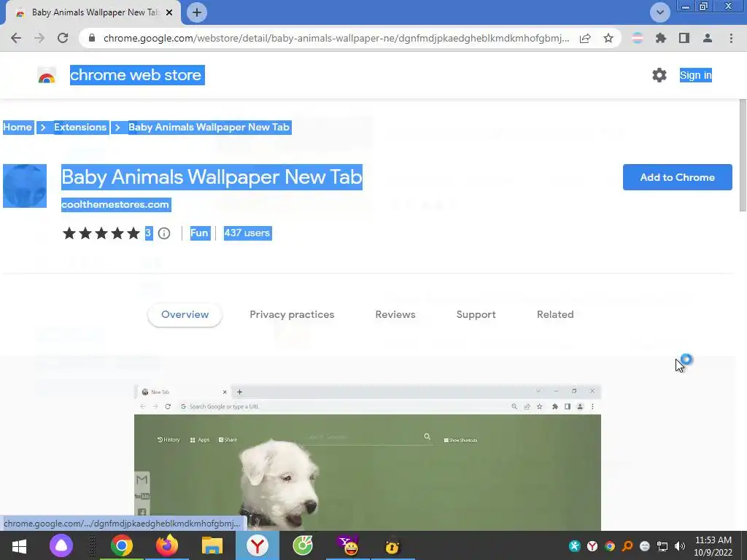Image resolution: width=747 pixels, height=560 pixels.
Task: Open a new browser tab
Action: (x=197, y=12)
